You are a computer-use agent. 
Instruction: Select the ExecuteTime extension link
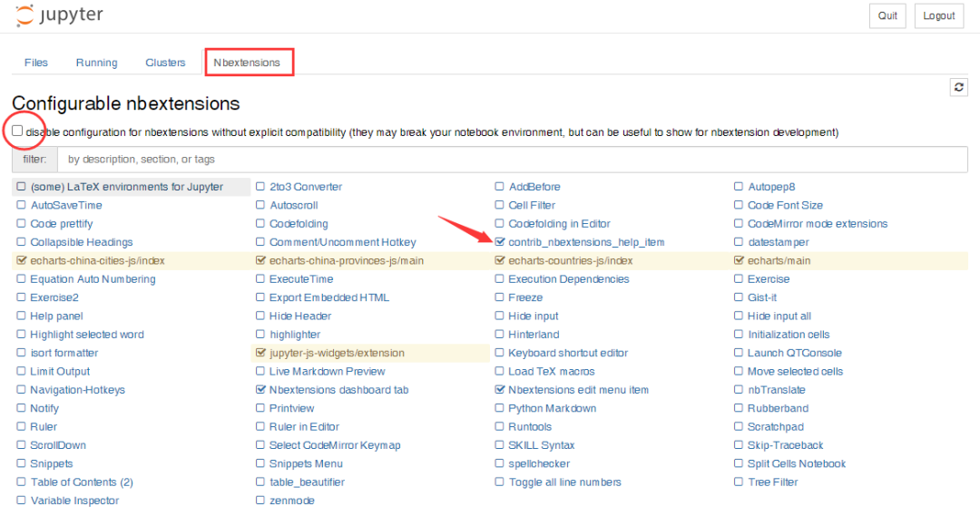(301, 279)
